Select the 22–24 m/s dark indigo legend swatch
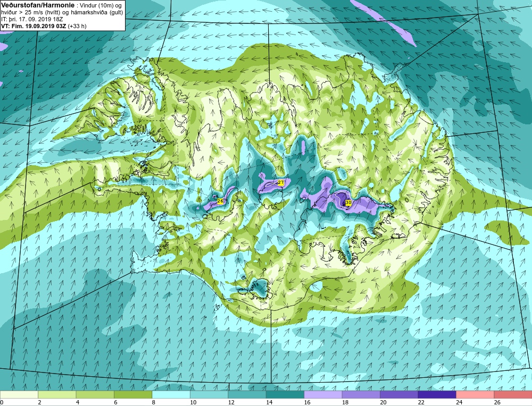The image size is (532, 406). (x=437, y=394)
